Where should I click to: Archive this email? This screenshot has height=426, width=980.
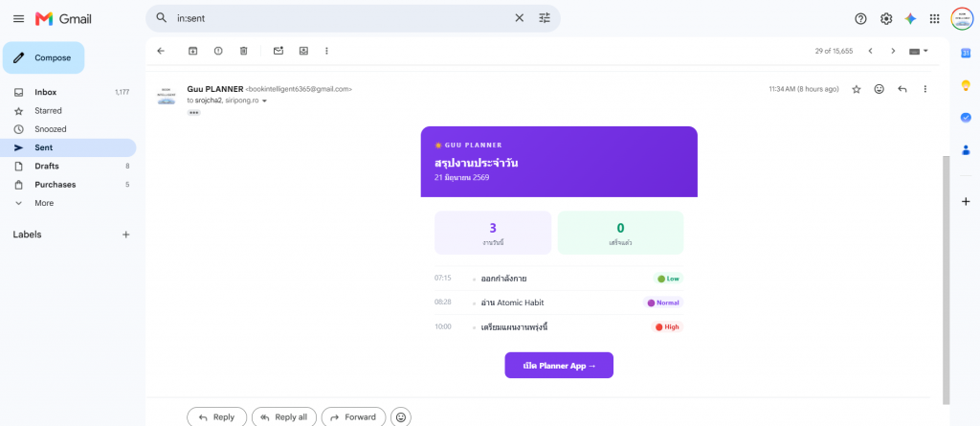coord(193,51)
